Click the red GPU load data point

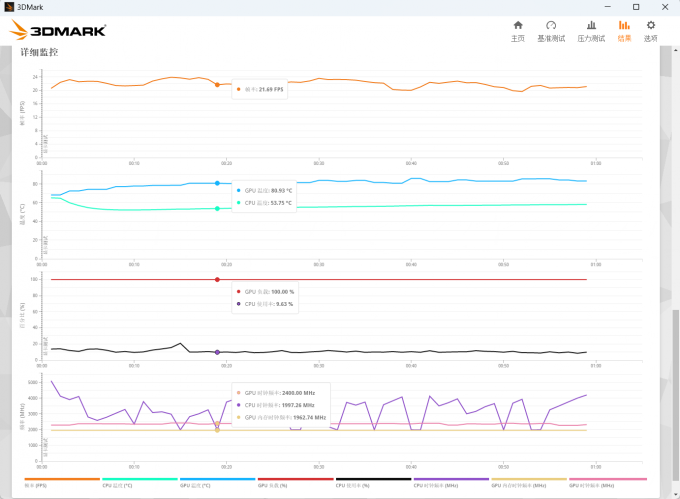point(217,279)
